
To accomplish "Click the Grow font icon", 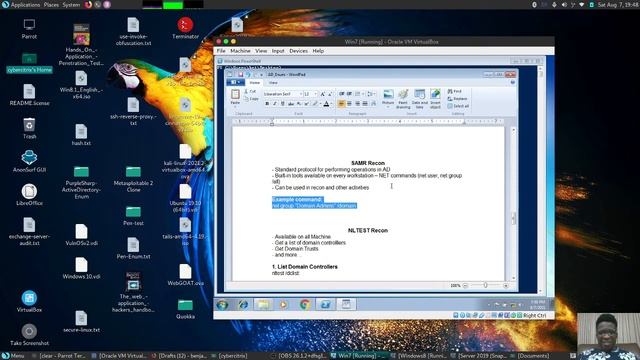I will coord(322,94).
